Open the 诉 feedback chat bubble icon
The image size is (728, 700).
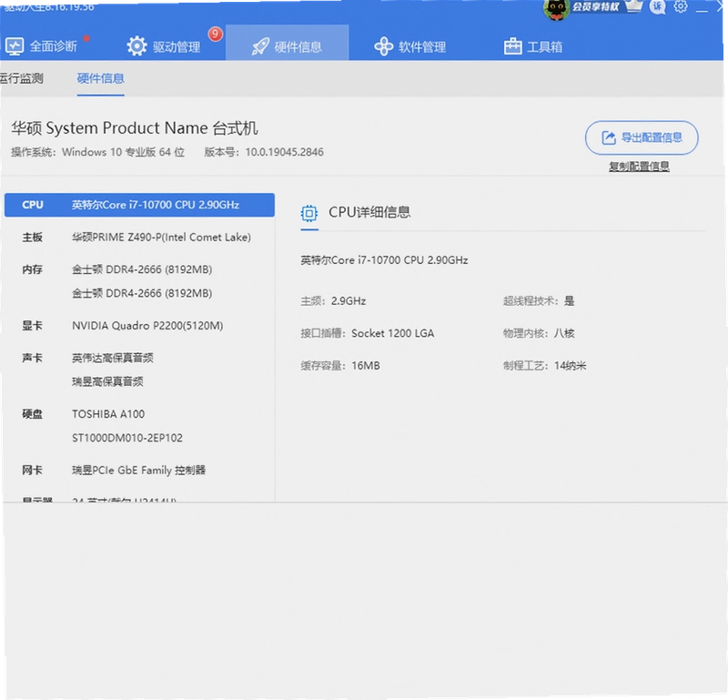(x=657, y=6)
